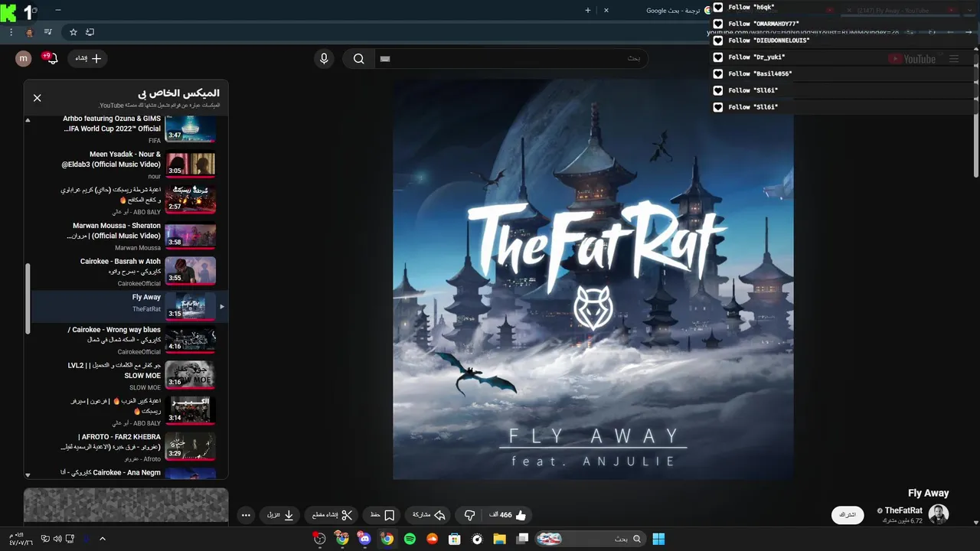Click the volume speaker tray icon
Screen dimensions: 980x551
tap(57, 539)
